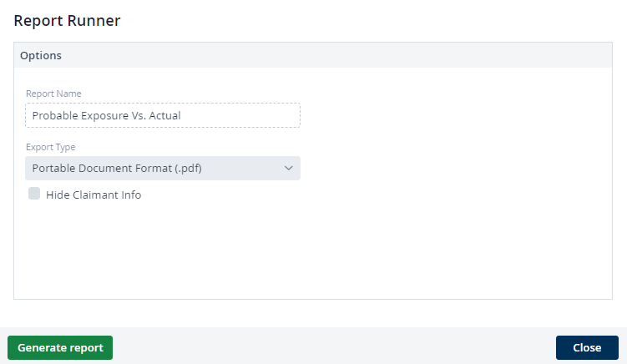The width and height of the screenshot is (627, 364).
Task: Focus the Report Name text field
Action: pos(163,115)
